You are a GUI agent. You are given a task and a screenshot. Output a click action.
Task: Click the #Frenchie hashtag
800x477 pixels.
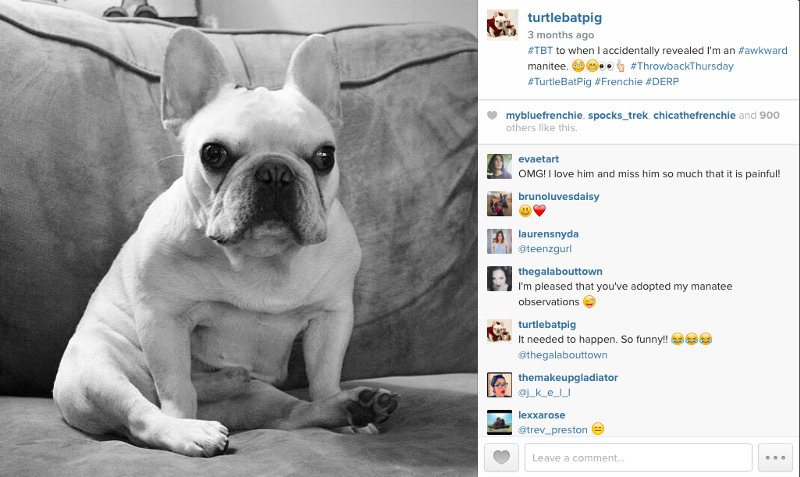618,82
